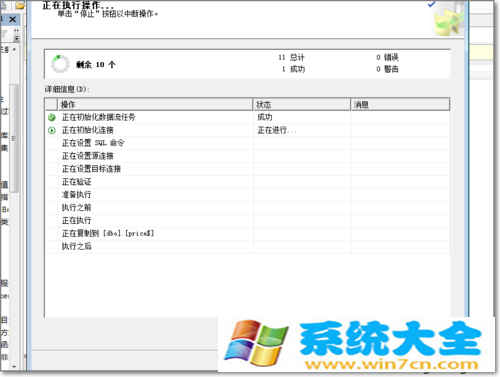Click the scrollbar thumb in left background panel
The height and width of the screenshot is (377, 500).
(14, 138)
